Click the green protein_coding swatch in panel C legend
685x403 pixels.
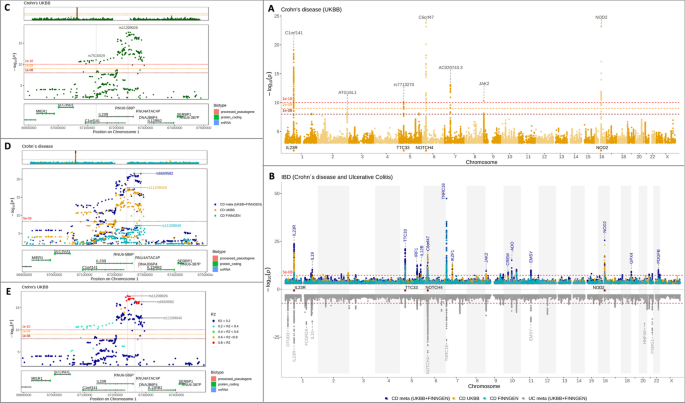pyautogui.click(x=215, y=117)
